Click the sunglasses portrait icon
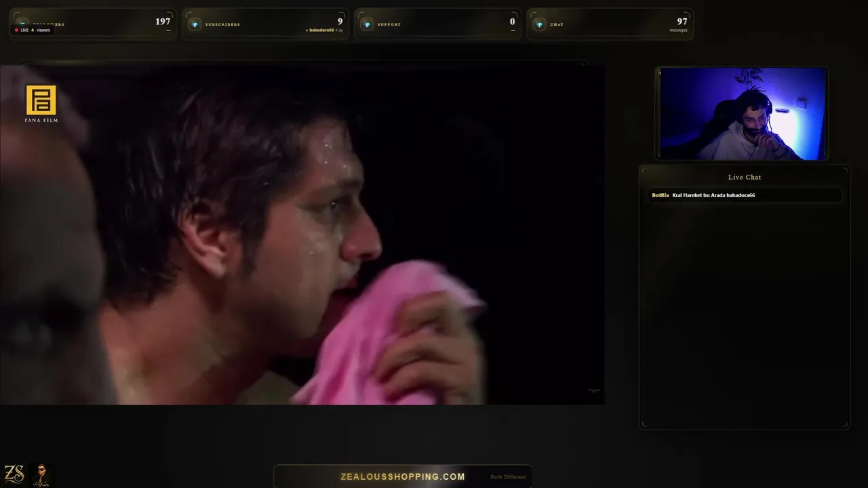Image resolution: width=868 pixels, height=488 pixels. [42, 474]
